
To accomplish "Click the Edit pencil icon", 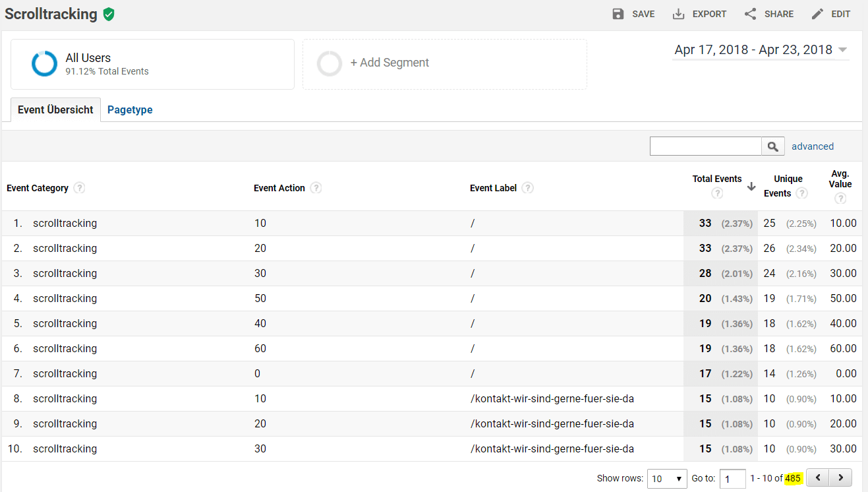I will pos(817,14).
